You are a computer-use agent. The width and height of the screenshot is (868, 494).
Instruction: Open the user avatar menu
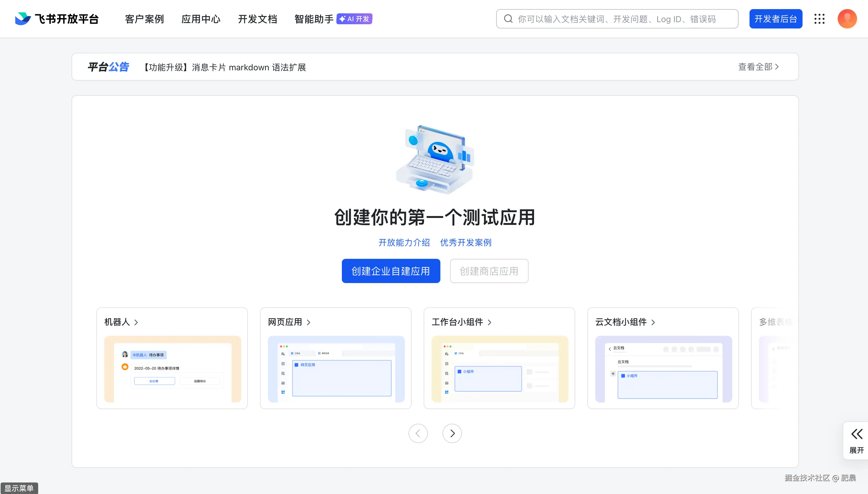pyautogui.click(x=847, y=19)
